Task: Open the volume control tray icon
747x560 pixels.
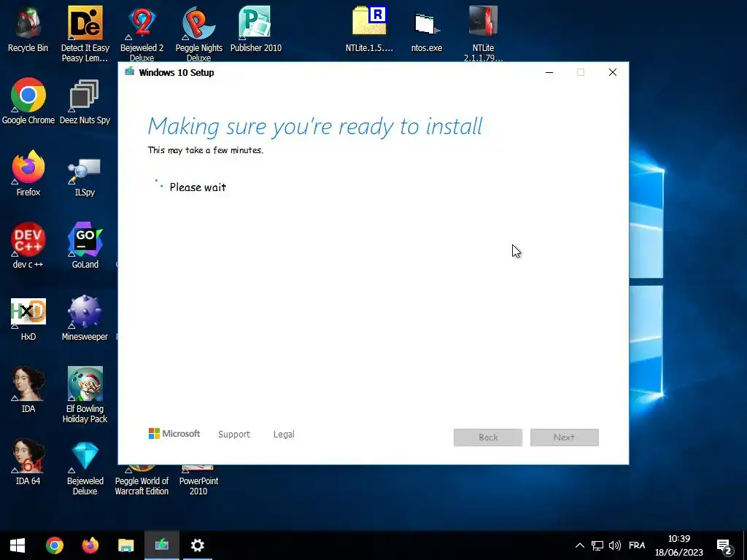Action: 614,545
